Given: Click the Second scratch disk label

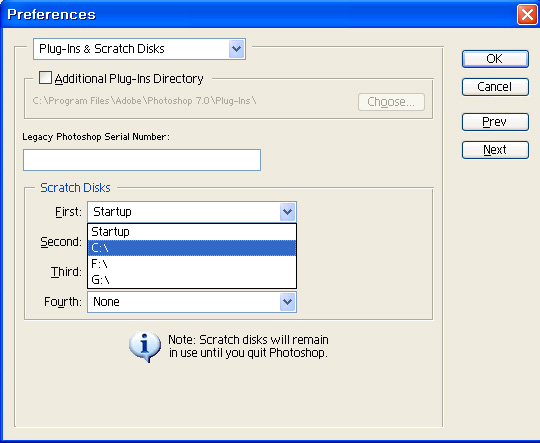Looking at the screenshot, I should (61, 242).
